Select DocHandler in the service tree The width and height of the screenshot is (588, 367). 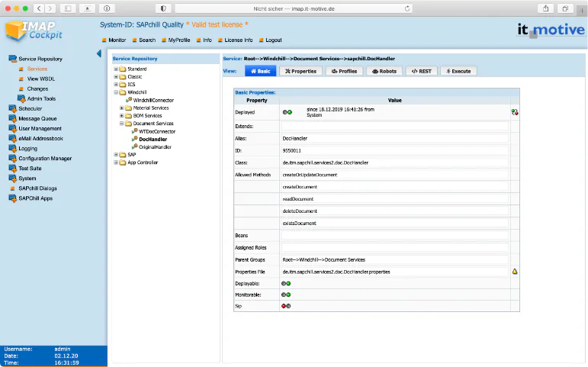click(x=153, y=139)
